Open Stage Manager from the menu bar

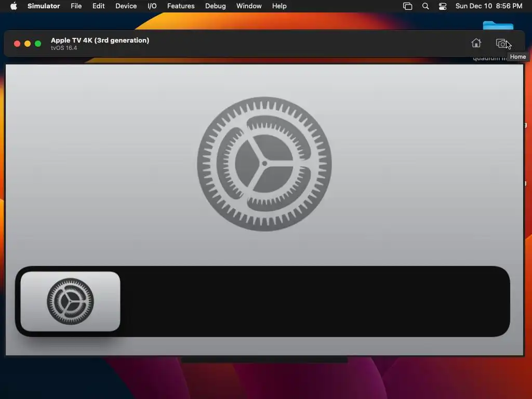coord(407,6)
